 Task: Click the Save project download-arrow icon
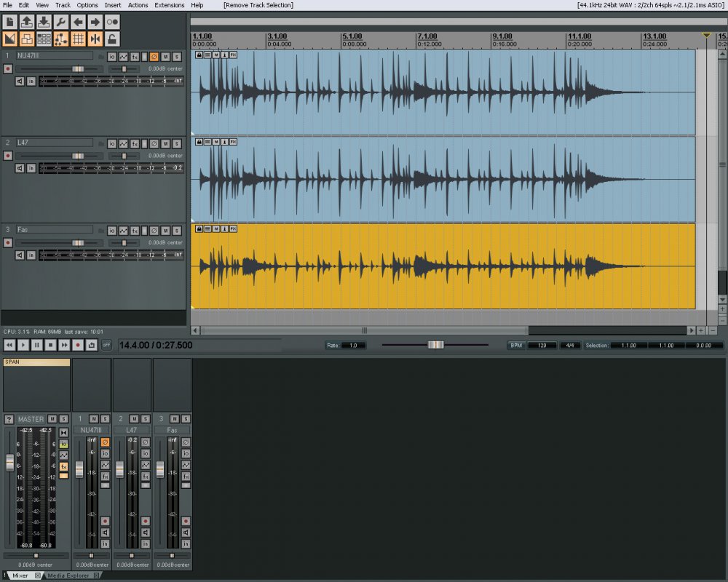(x=44, y=22)
